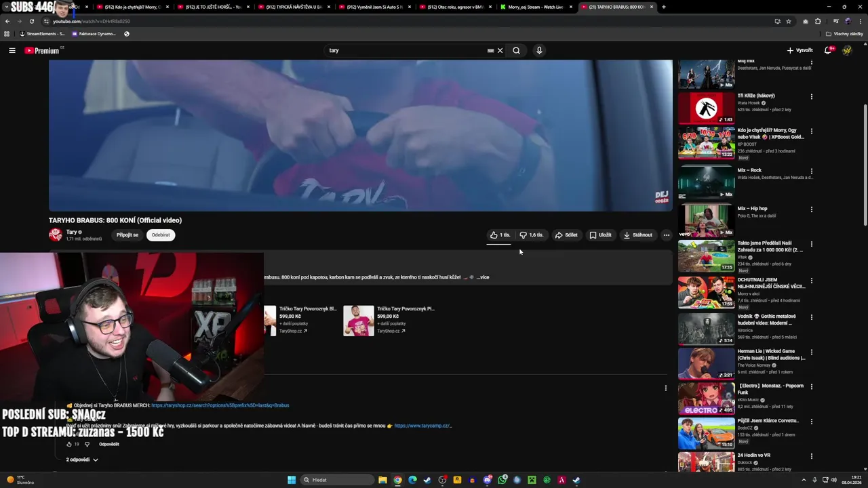Reload the page in Chrome
868x488 pixels.
point(31,21)
